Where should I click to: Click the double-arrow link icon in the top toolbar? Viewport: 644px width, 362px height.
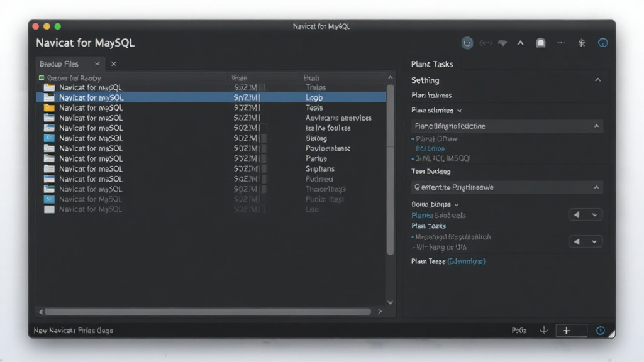(x=486, y=43)
